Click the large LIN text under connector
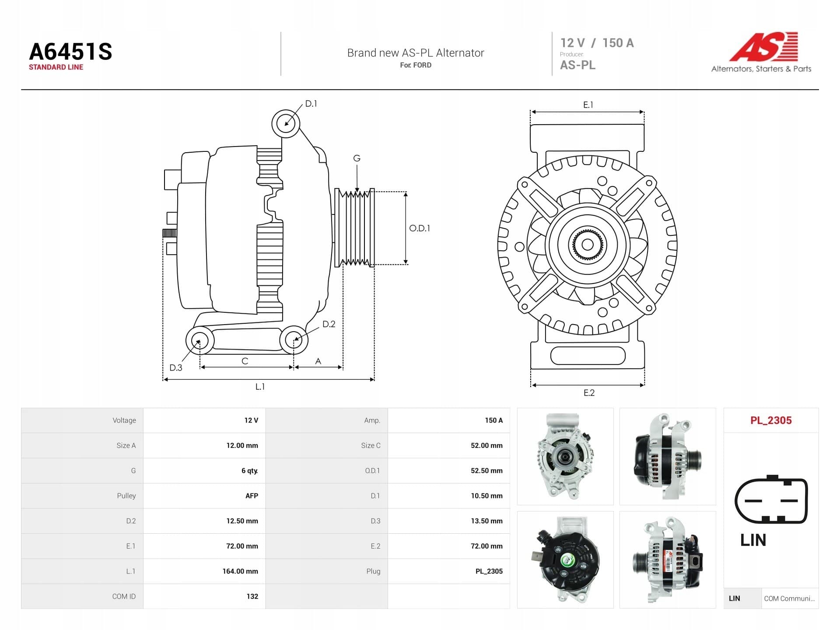The width and height of the screenshot is (840, 630). tap(753, 540)
